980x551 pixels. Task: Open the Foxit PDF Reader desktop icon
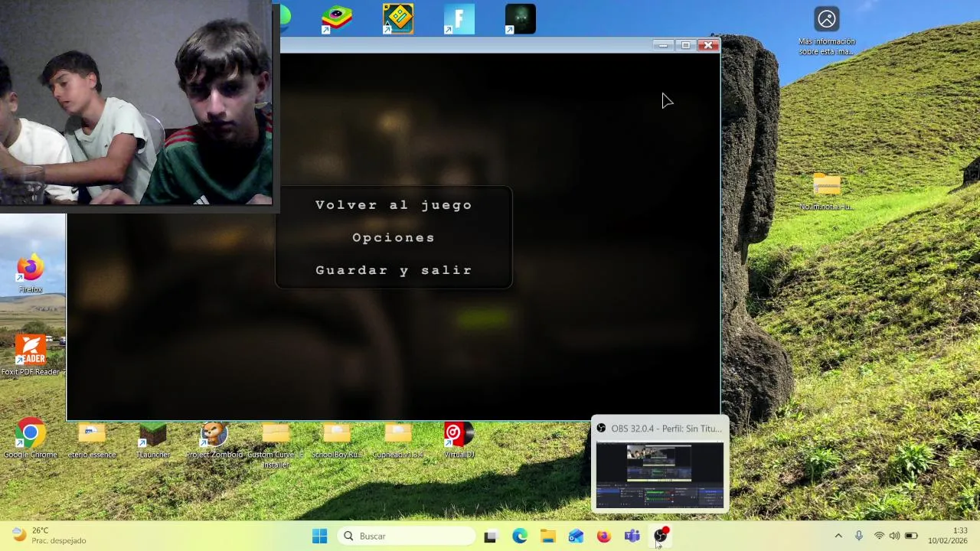coord(31,356)
